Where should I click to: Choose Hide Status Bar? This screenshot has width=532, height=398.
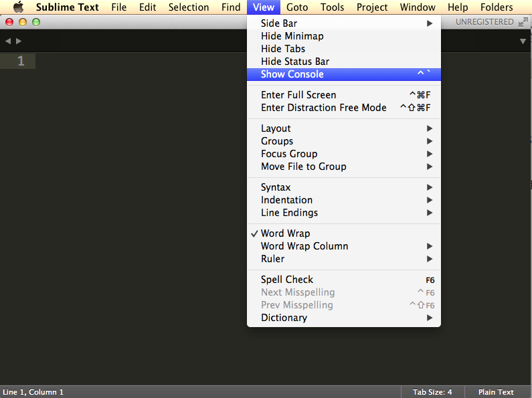(x=344, y=62)
